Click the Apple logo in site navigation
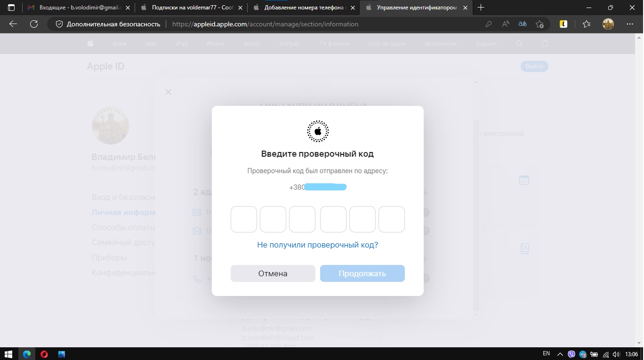 coord(90,43)
